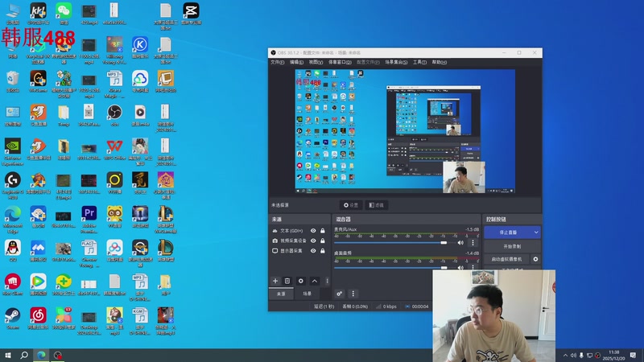Show hidden system tray icons chevron
Image resolution: width=644 pixels, height=362 pixels.
click(565, 356)
